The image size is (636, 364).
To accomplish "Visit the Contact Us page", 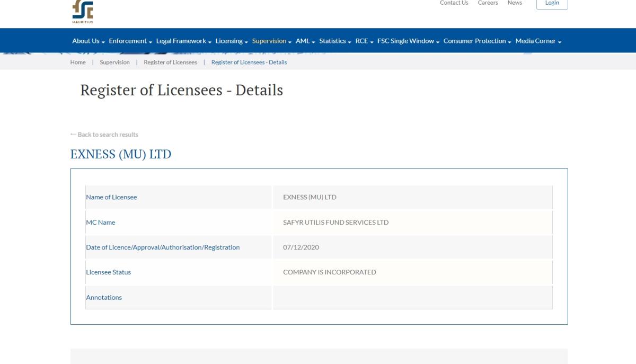I will [x=454, y=3].
